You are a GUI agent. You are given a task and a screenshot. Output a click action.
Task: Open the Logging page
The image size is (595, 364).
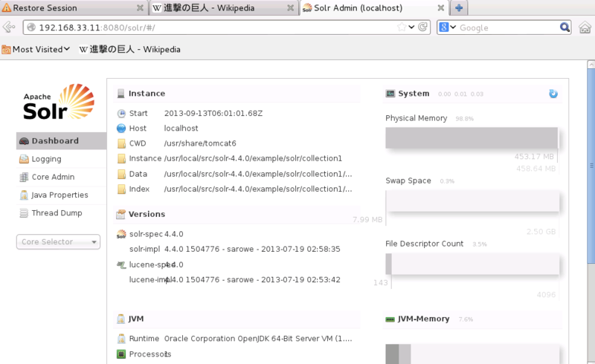tap(46, 159)
